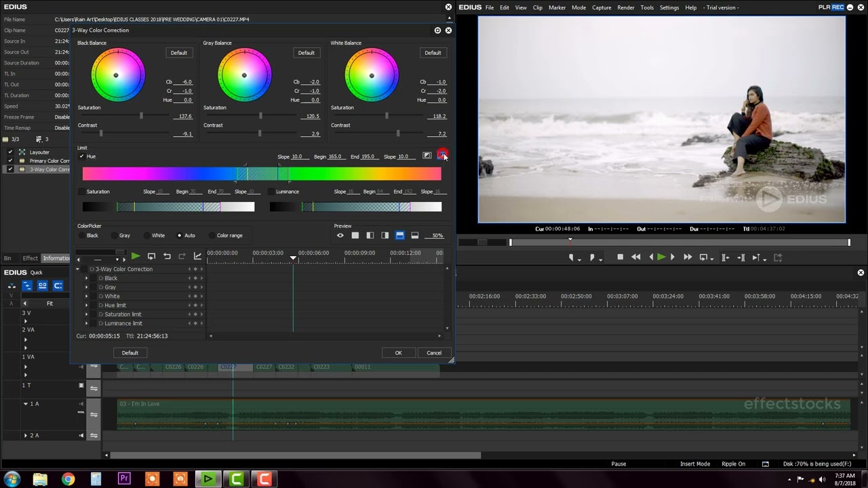Switch to the Effect tab

(x=30, y=258)
